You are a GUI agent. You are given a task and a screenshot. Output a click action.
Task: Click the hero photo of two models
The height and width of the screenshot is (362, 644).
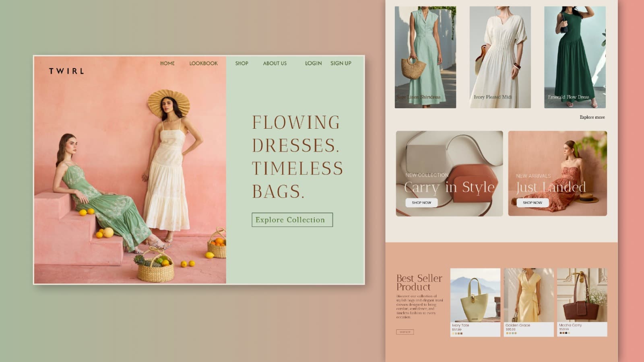tap(130, 170)
